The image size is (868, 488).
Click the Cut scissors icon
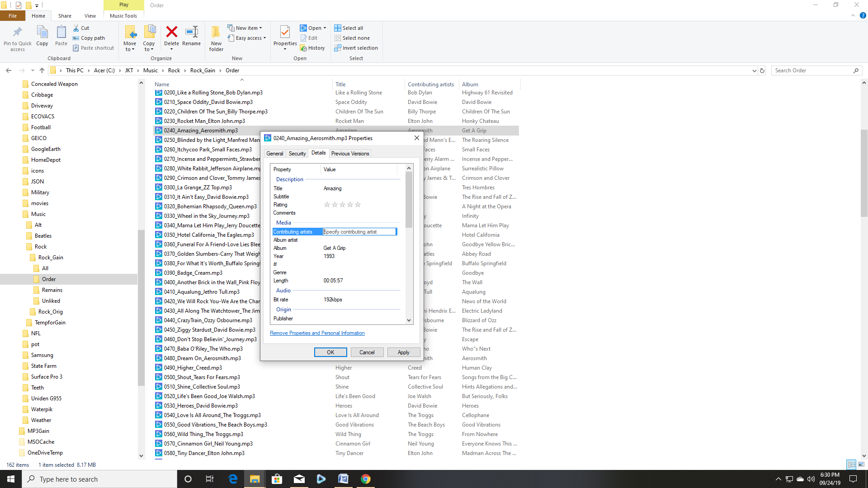click(x=76, y=28)
